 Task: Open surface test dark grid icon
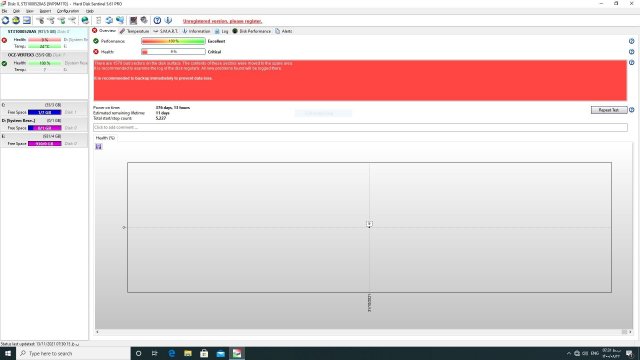tap(133, 20)
